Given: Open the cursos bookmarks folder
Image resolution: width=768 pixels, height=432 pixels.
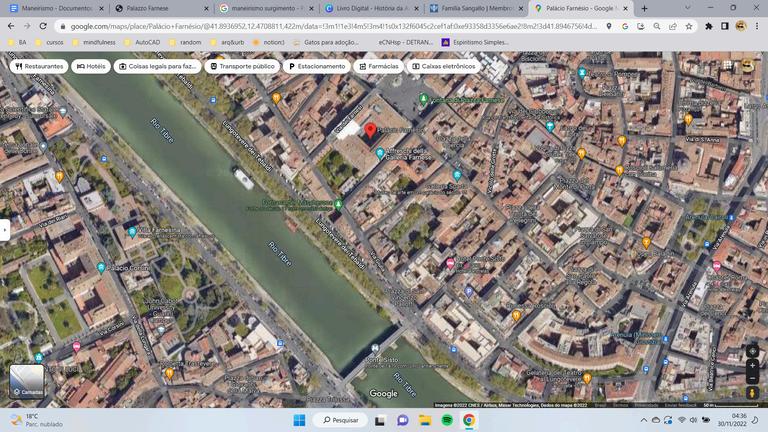Looking at the screenshot, I should tap(49, 43).
